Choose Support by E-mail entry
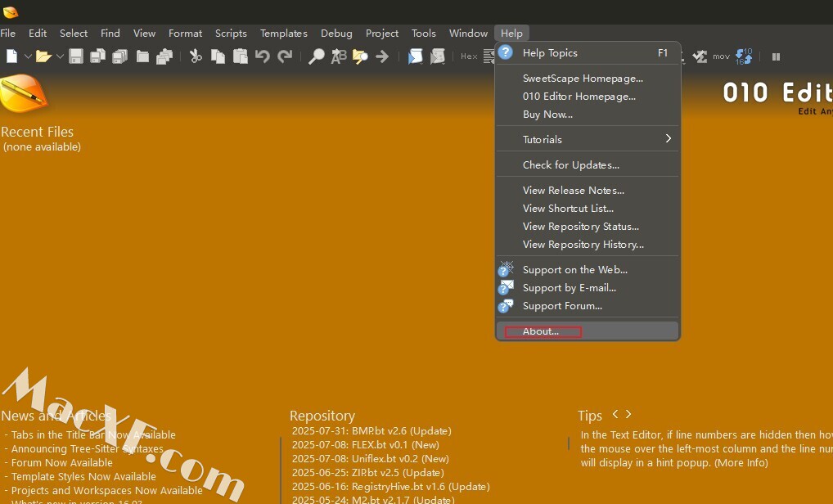 (x=588, y=288)
